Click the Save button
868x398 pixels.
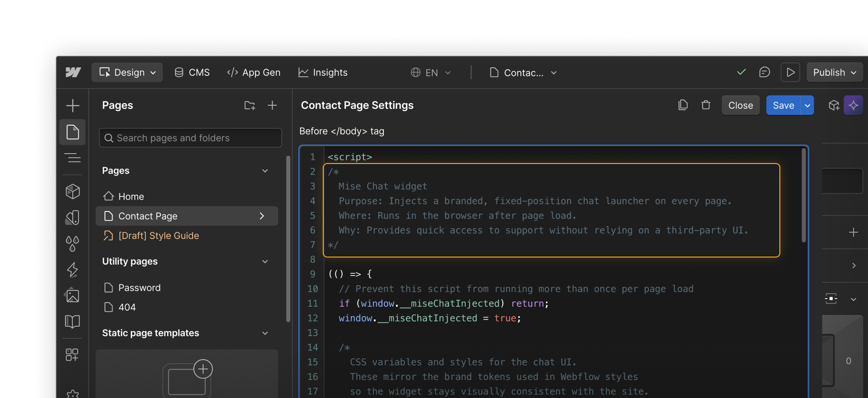click(783, 105)
